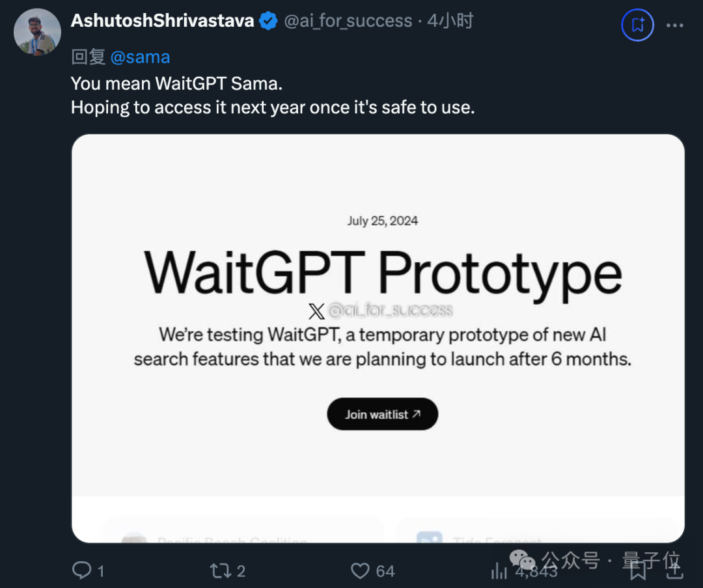Click the like count 64

tap(385, 571)
